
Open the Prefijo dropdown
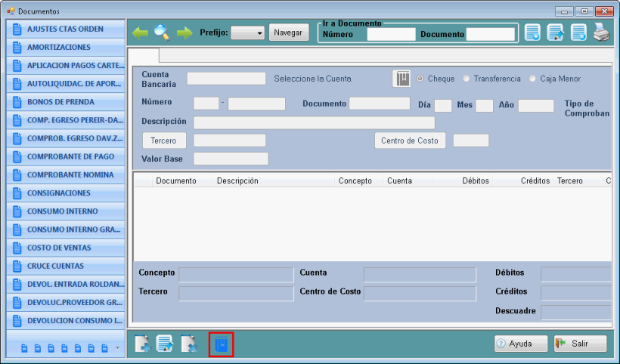tap(247, 33)
